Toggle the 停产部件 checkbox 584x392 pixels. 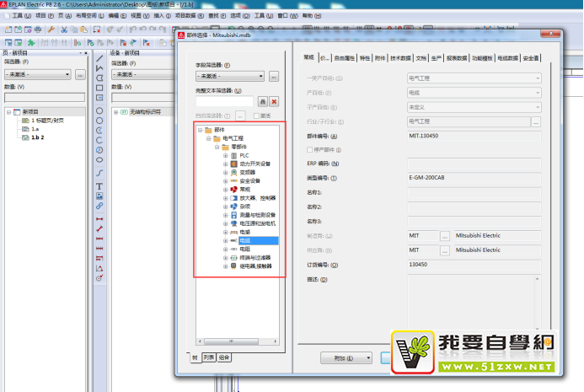[x=310, y=149]
